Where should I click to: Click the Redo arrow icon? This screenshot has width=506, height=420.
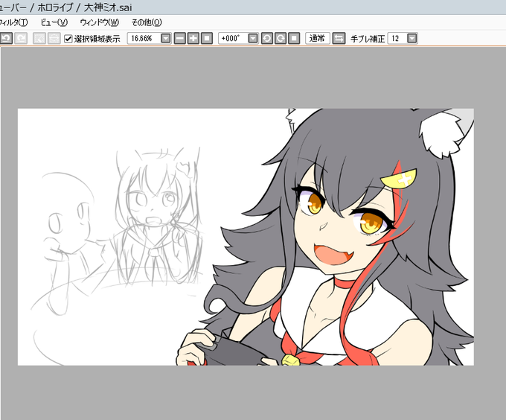click(22, 39)
